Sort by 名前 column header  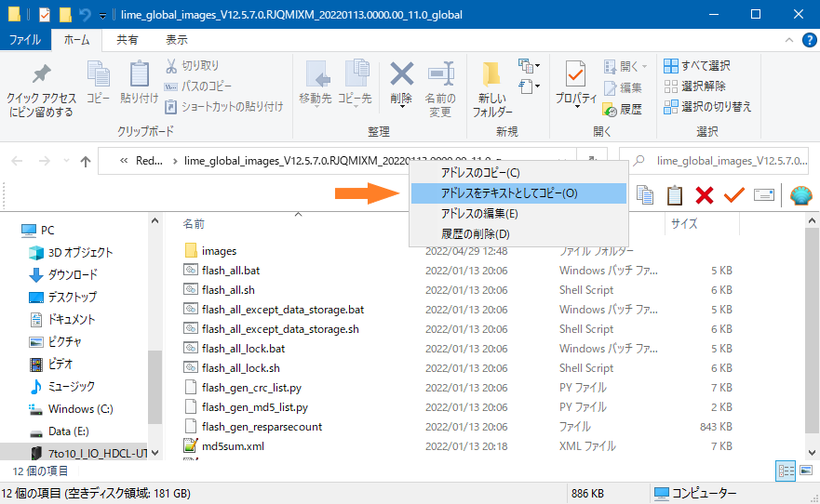click(x=194, y=224)
